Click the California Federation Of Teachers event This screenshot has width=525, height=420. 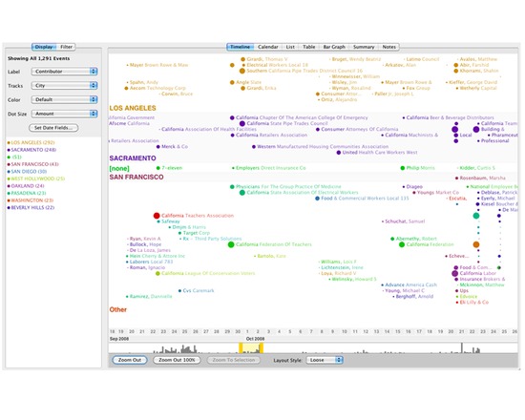point(270,244)
